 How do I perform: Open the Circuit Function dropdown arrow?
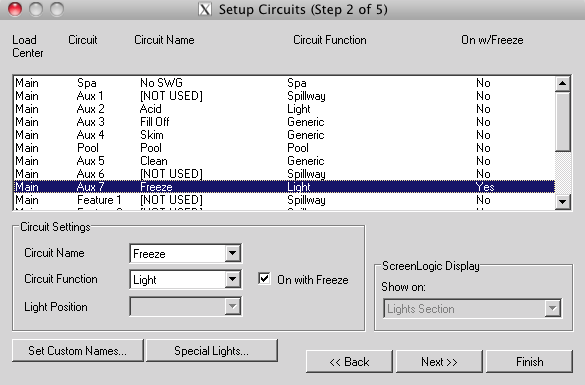232,279
